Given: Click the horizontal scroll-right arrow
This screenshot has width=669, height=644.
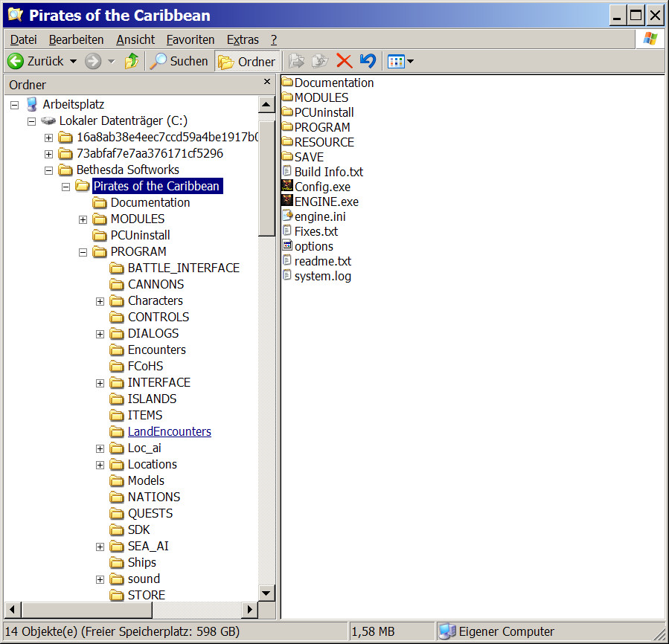Looking at the screenshot, I should [x=250, y=610].
